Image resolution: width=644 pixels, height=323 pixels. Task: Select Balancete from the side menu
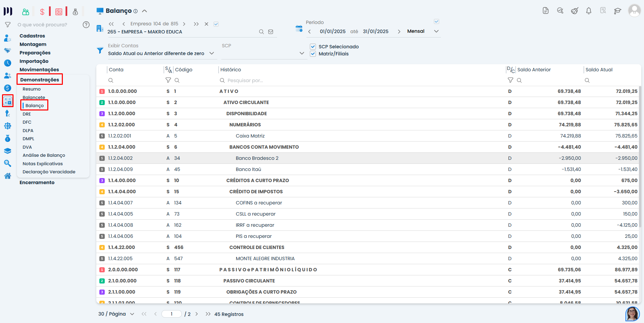[x=34, y=97]
